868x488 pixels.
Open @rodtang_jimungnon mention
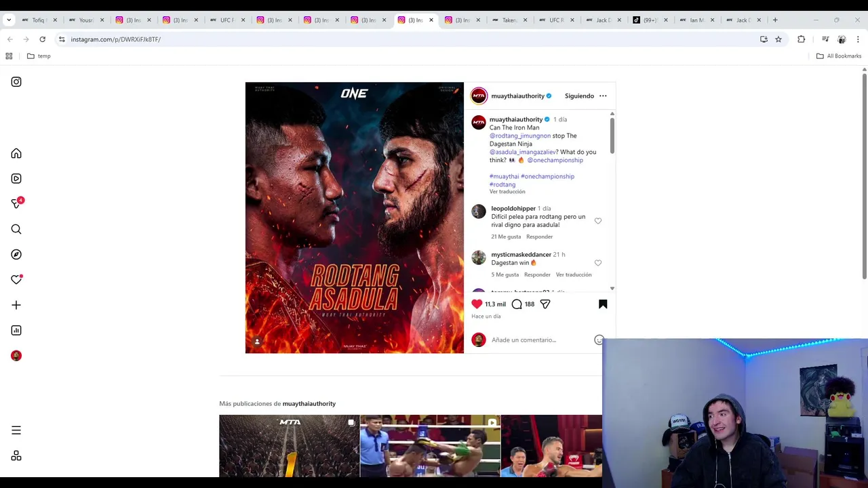click(520, 136)
